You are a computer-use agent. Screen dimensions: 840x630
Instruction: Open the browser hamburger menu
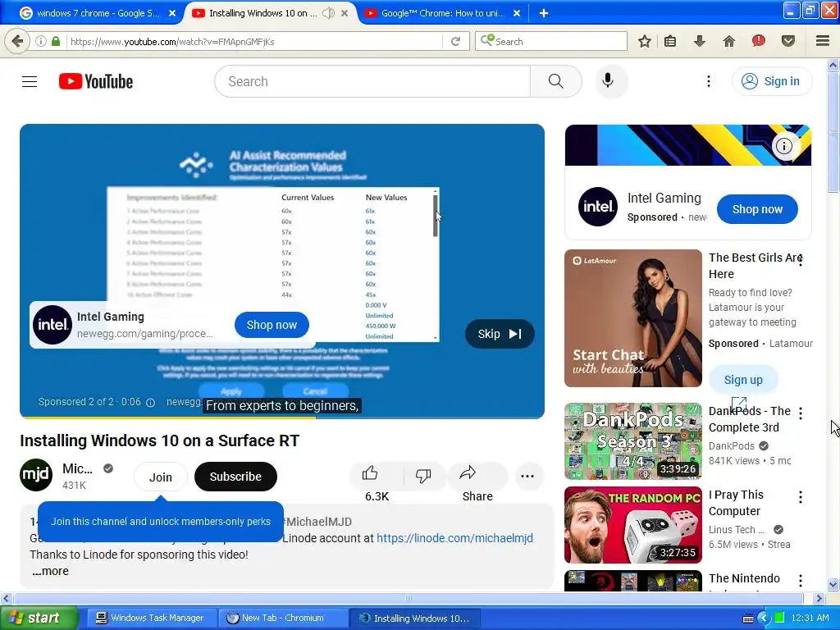click(823, 41)
